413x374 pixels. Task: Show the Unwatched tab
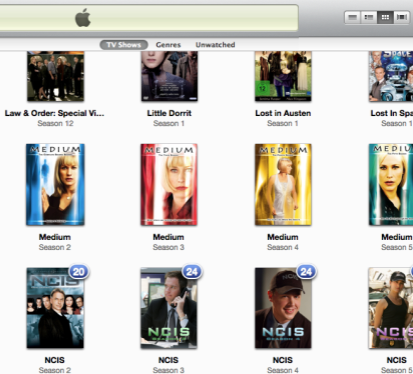215,45
